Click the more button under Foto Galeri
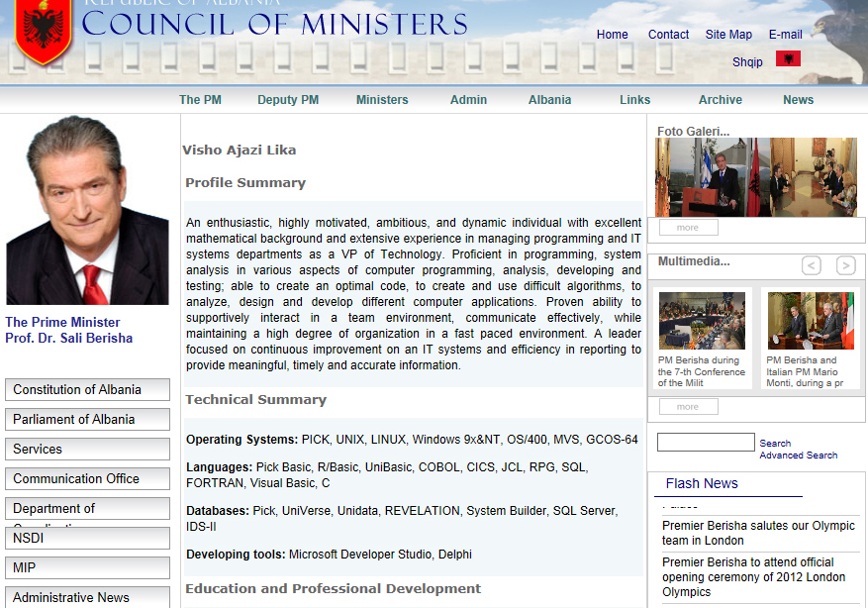This screenshot has height=608, width=868. click(688, 228)
